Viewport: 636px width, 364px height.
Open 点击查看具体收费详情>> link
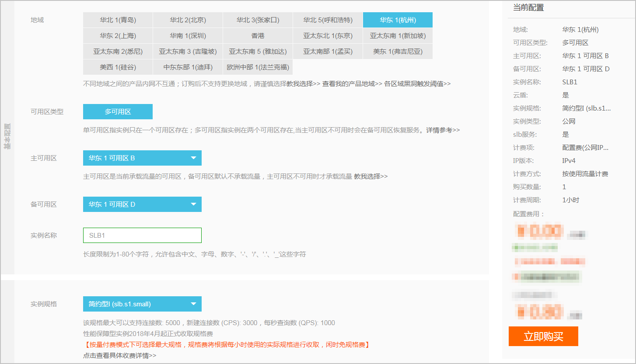[120, 356]
